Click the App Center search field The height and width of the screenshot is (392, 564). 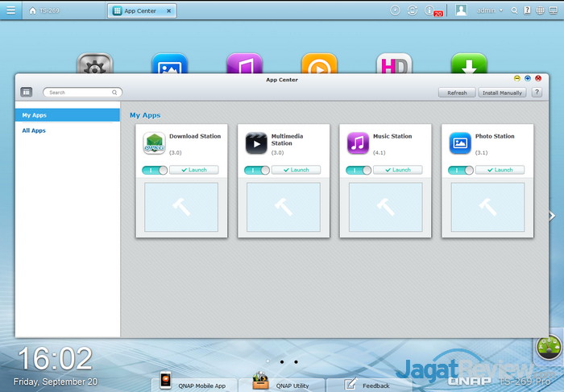point(82,93)
